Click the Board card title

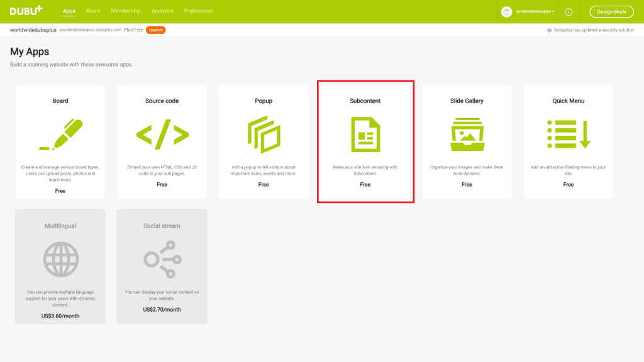point(60,101)
